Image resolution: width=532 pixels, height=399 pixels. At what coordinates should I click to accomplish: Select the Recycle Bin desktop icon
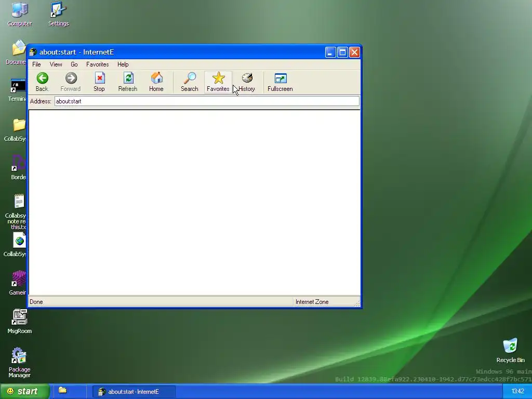point(510,351)
